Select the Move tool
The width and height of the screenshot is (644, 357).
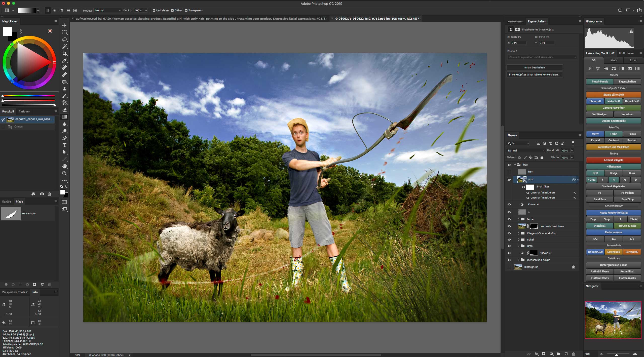pos(64,25)
